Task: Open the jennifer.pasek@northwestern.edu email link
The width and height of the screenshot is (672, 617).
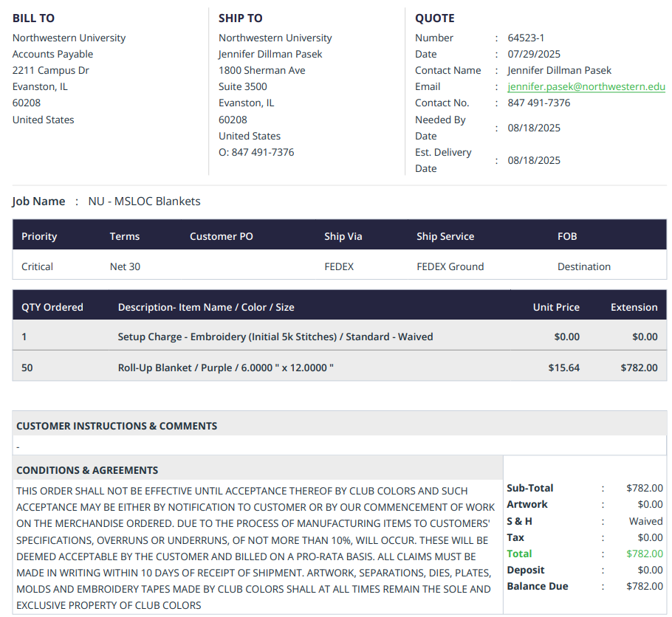Action: [x=586, y=86]
